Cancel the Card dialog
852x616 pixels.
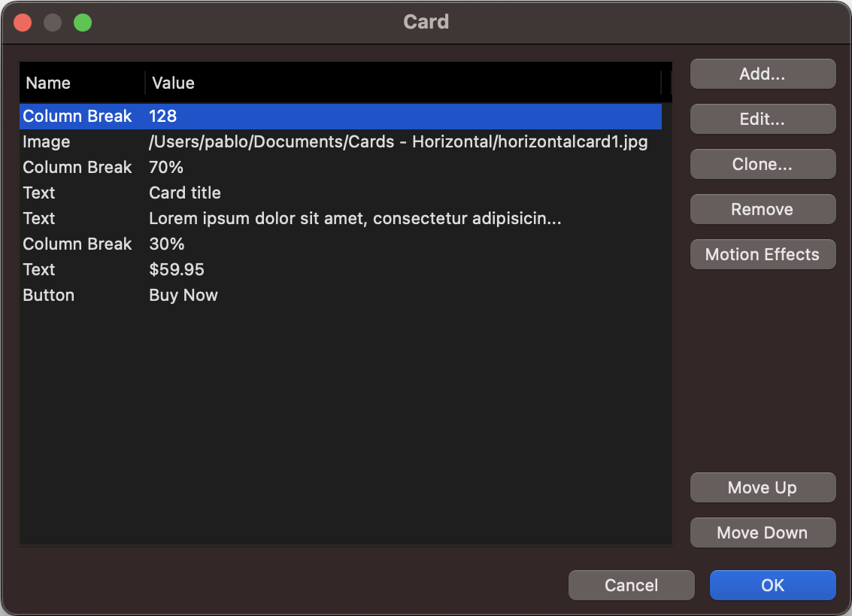[631, 585]
